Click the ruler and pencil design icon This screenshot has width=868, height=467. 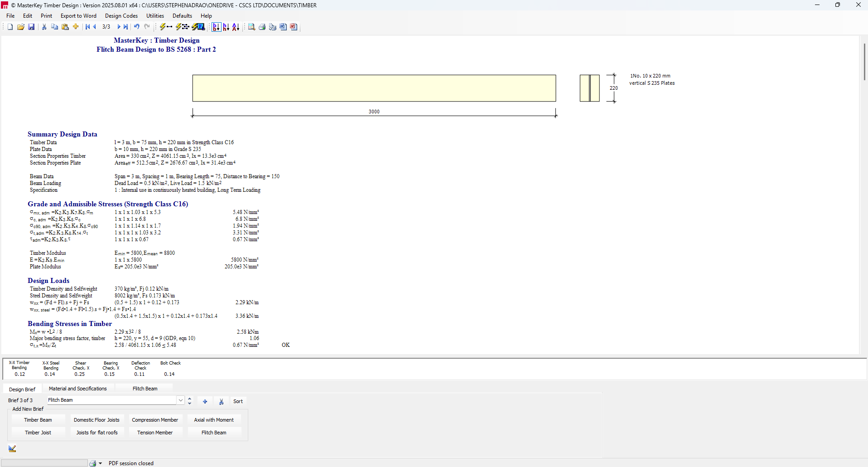(12, 448)
